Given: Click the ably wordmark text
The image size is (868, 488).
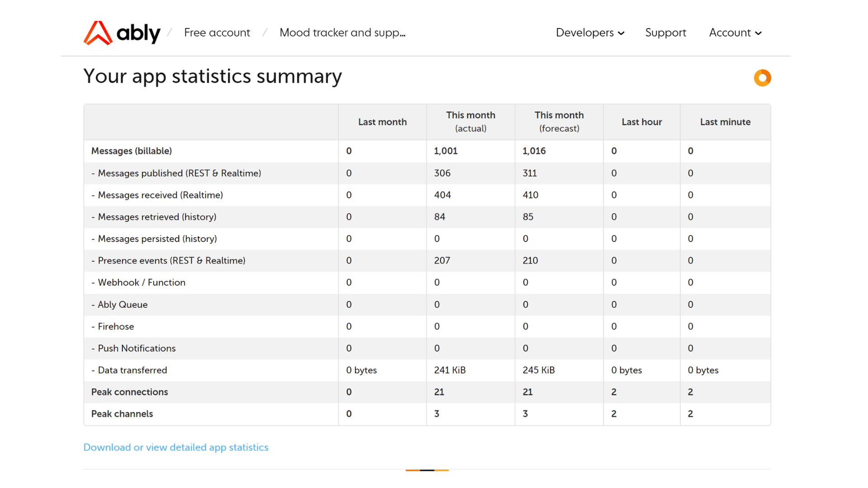Looking at the screenshot, I should pos(138,33).
